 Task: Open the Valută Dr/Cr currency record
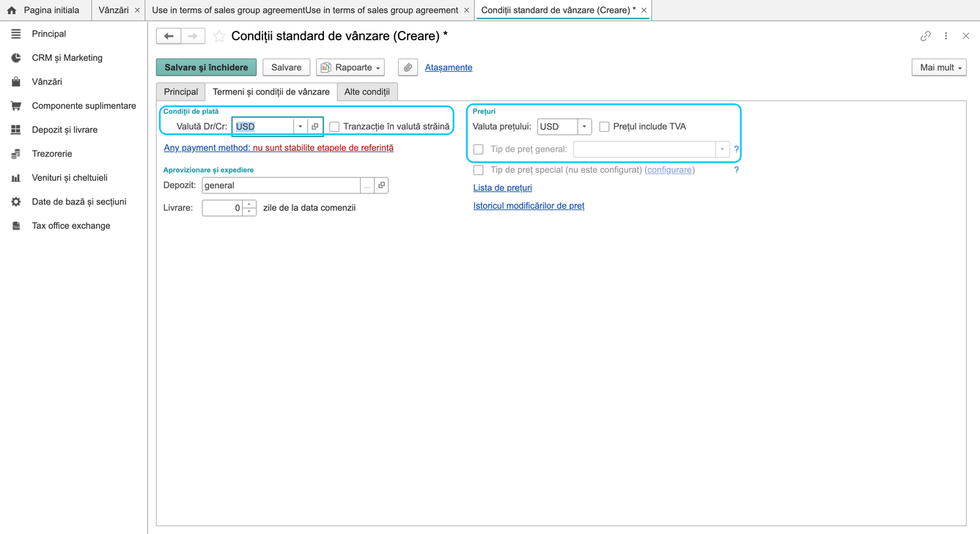(315, 127)
